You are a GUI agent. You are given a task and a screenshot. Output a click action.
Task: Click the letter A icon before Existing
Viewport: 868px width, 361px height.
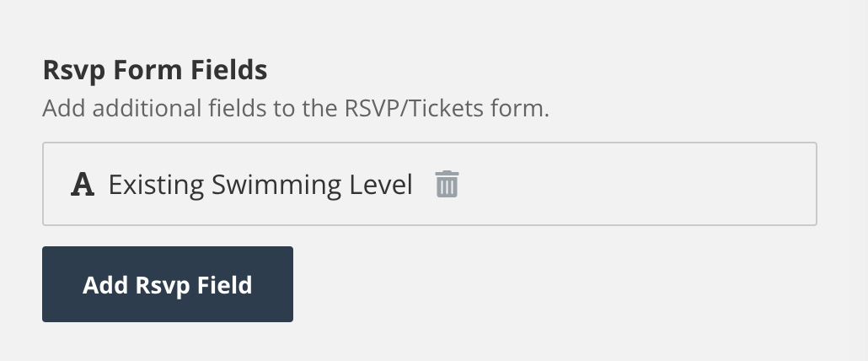[x=83, y=185]
